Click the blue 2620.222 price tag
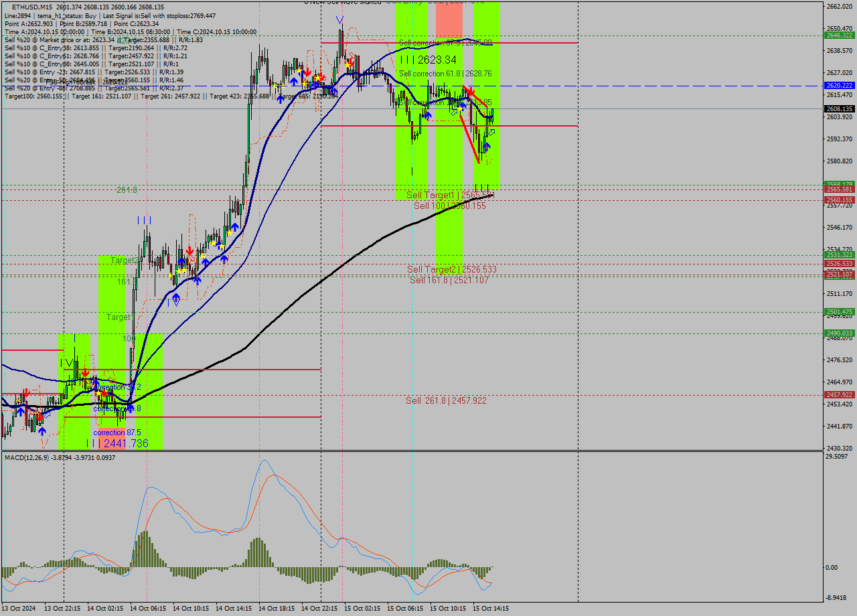Screen dimensions: 857x616 point(839,86)
